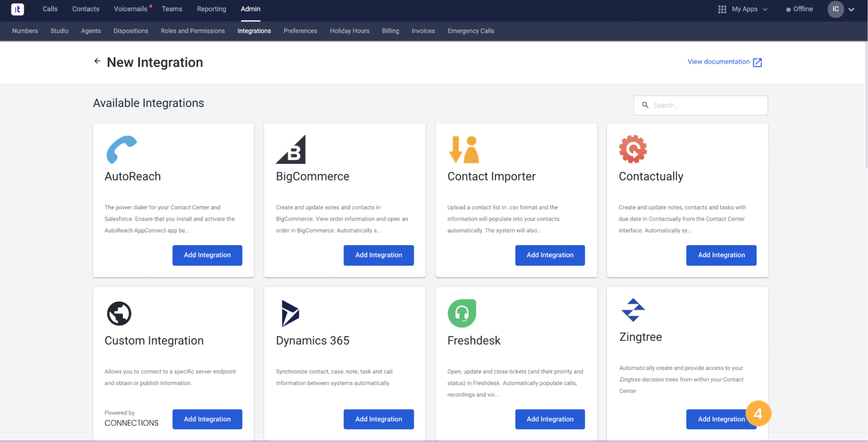Add the BigCommerce integration

point(379,255)
